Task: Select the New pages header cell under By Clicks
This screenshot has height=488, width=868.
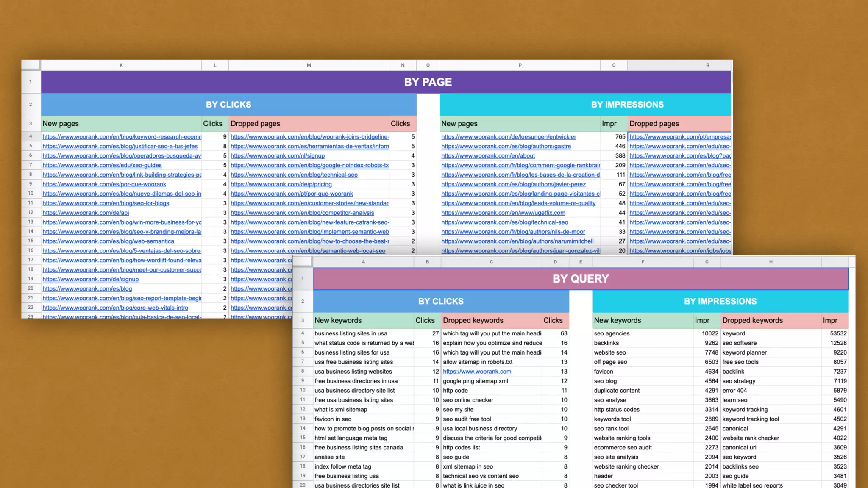Action: point(121,124)
